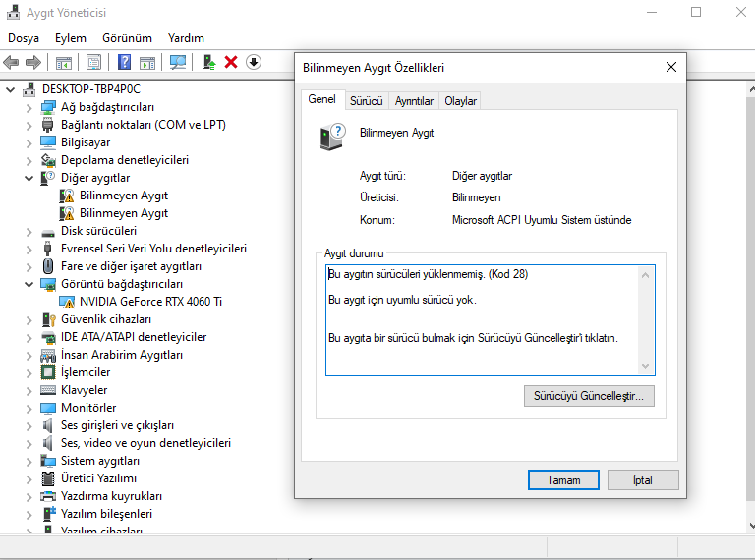Click the device status scroll down arrow
This screenshot has height=560, width=755.
point(646,366)
